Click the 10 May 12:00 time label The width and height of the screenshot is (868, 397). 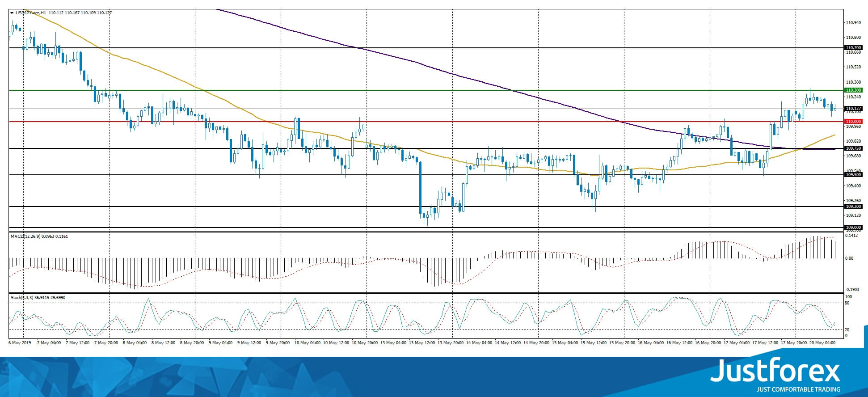tap(336, 343)
